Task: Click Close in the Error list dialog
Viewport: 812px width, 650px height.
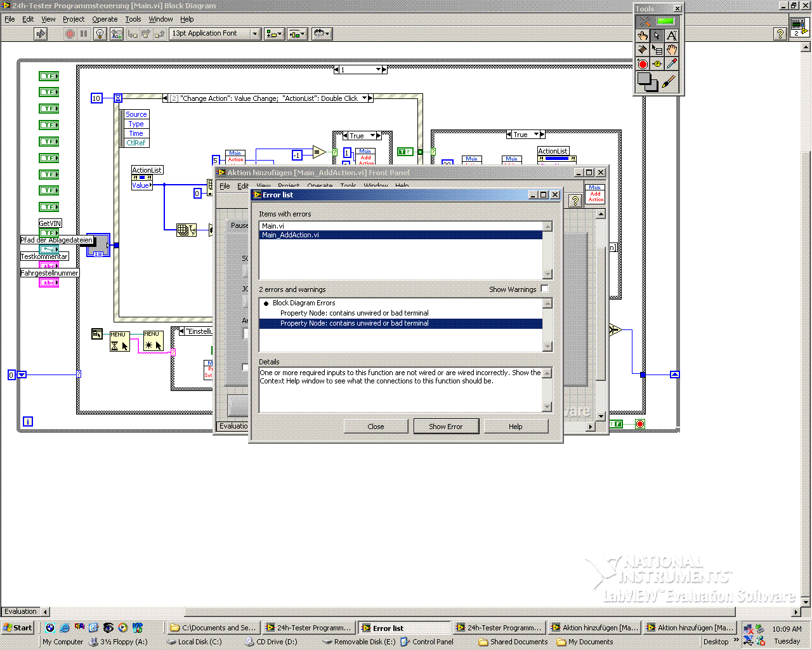Action: 376,427
